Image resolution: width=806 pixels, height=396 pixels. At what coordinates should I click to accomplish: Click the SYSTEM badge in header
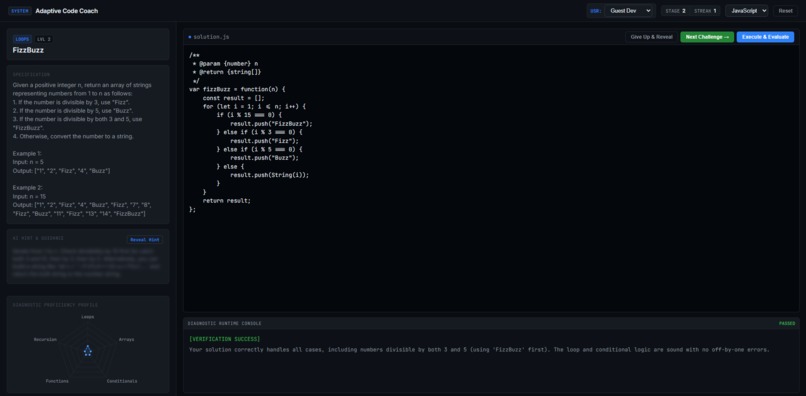tap(20, 11)
